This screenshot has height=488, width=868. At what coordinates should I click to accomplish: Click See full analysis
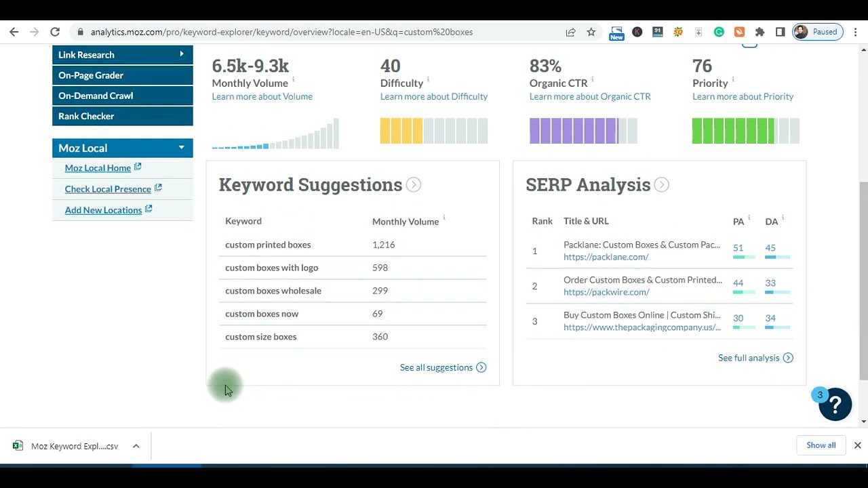coord(755,358)
